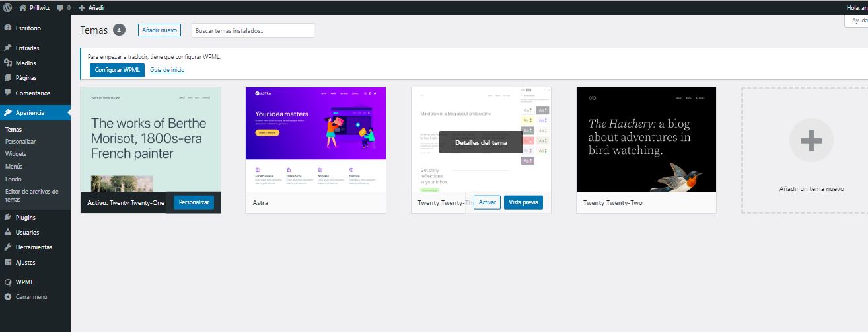Click the Apariencia paintbrush icon

(7, 112)
